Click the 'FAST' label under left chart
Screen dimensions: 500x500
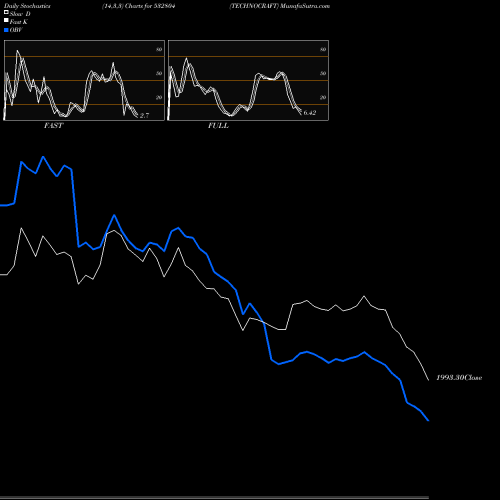(x=54, y=126)
